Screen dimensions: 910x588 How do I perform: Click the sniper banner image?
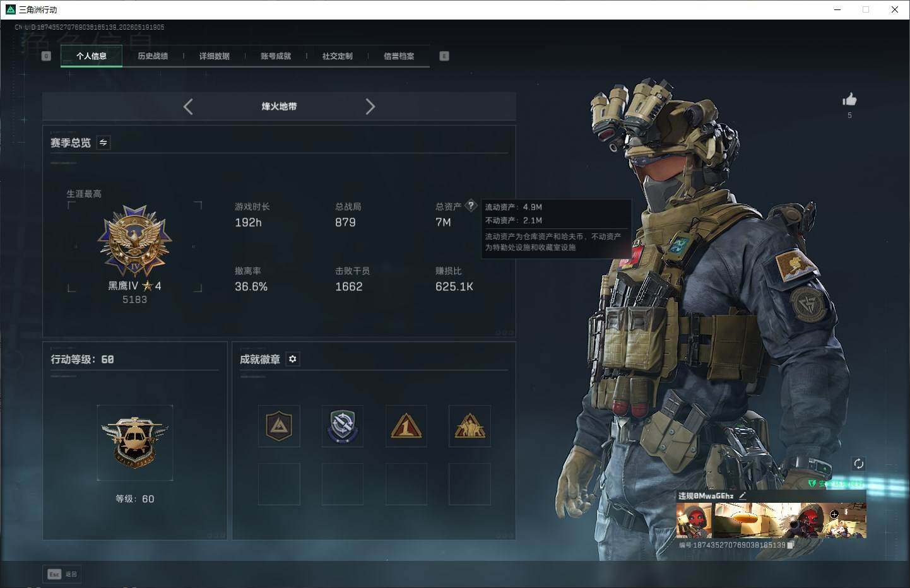(x=789, y=520)
